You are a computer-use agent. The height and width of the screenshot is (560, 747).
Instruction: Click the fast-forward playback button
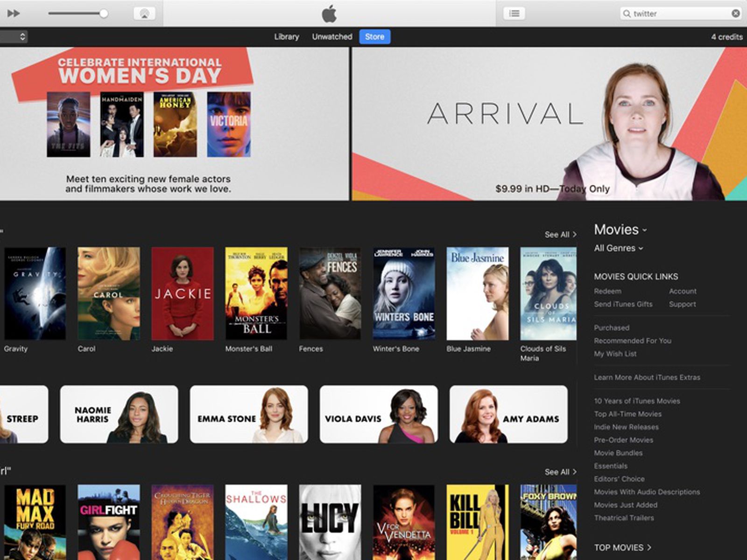click(x=14, y=14)
